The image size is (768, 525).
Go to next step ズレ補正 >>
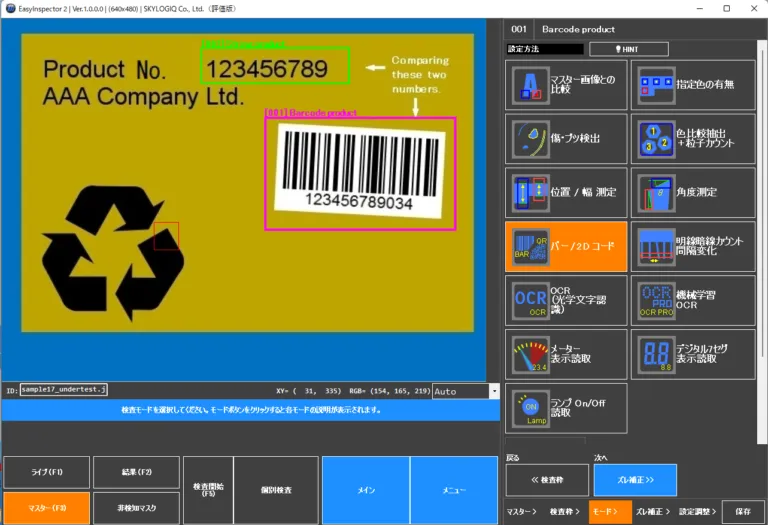click(x=635, y=480)
